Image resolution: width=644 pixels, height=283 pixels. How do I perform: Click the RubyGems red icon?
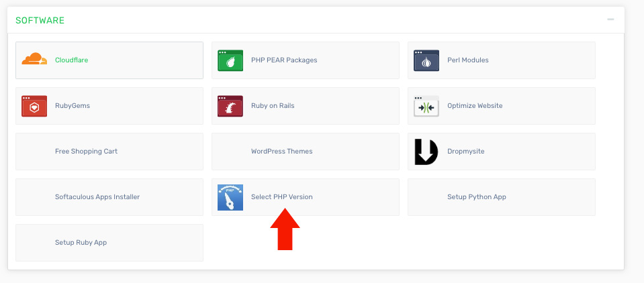click(x=34, y=105)
